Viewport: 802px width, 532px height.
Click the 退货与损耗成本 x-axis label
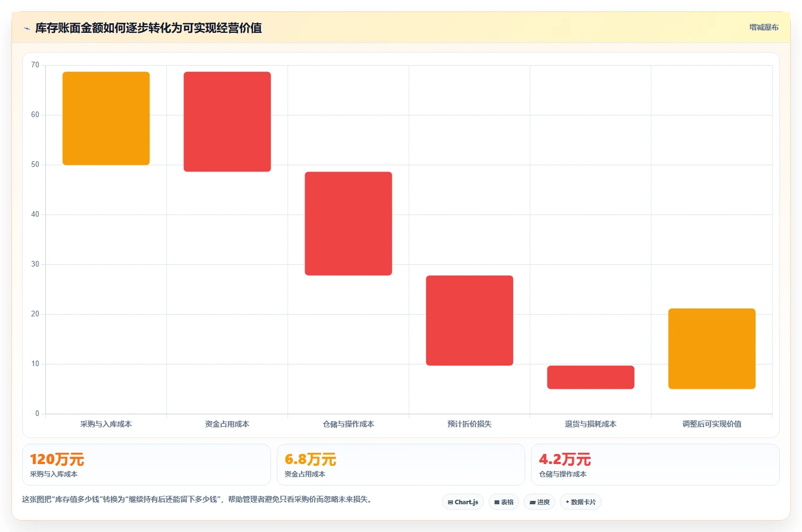(590, 424)
